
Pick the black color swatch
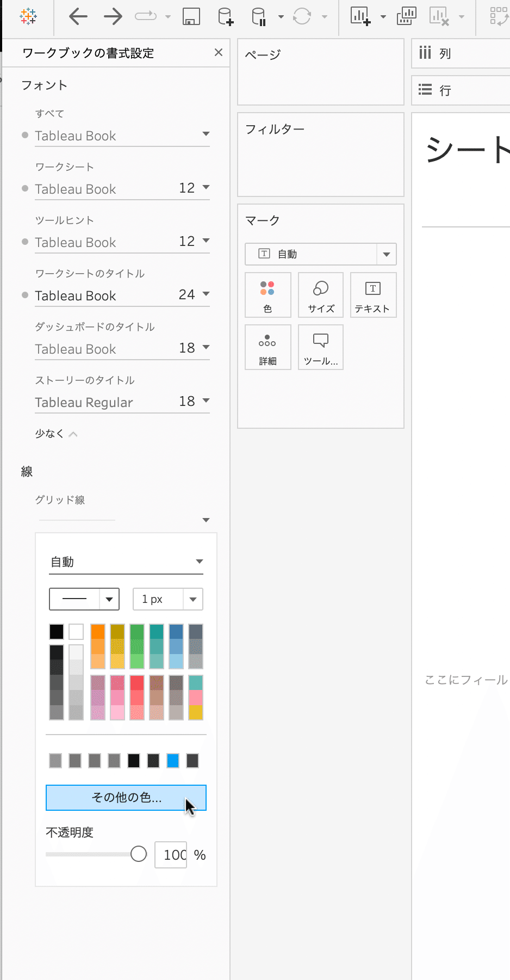(57, 632)
